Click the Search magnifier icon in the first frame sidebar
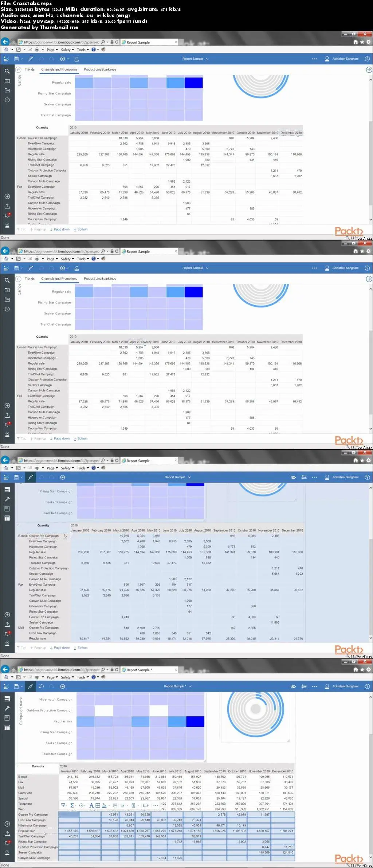This screenshot has width=373, height=868. pos(7,71)
